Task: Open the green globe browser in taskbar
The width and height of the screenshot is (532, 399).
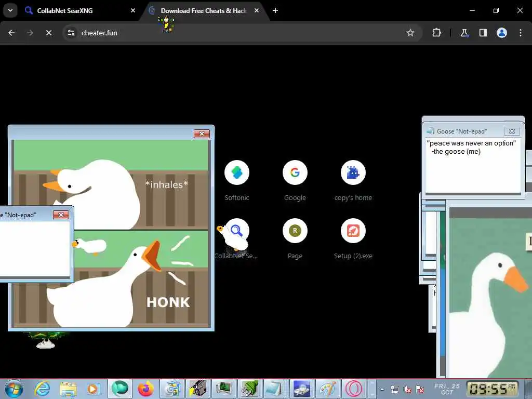Action: tap(120, 389)
